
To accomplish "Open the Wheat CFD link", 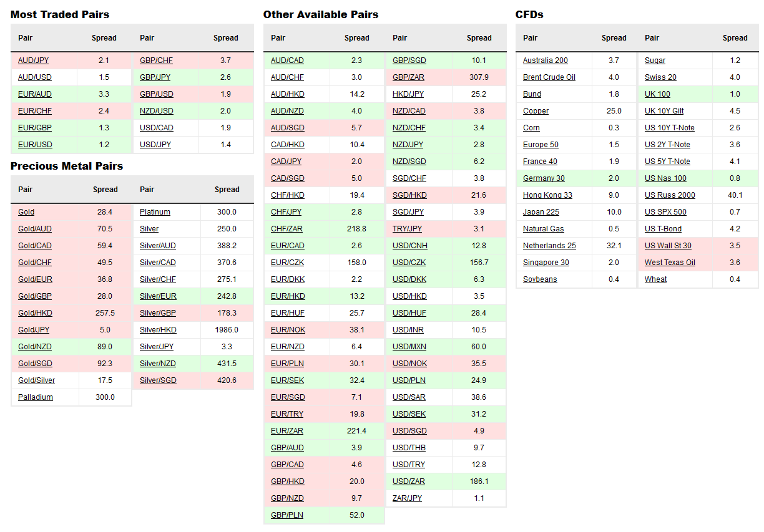I will click(x=655, y=279).
